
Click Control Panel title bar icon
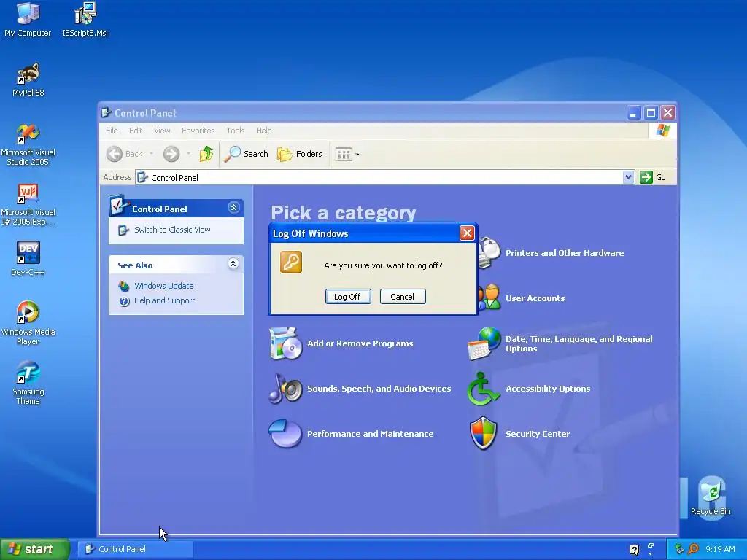[x=107, y=113]
